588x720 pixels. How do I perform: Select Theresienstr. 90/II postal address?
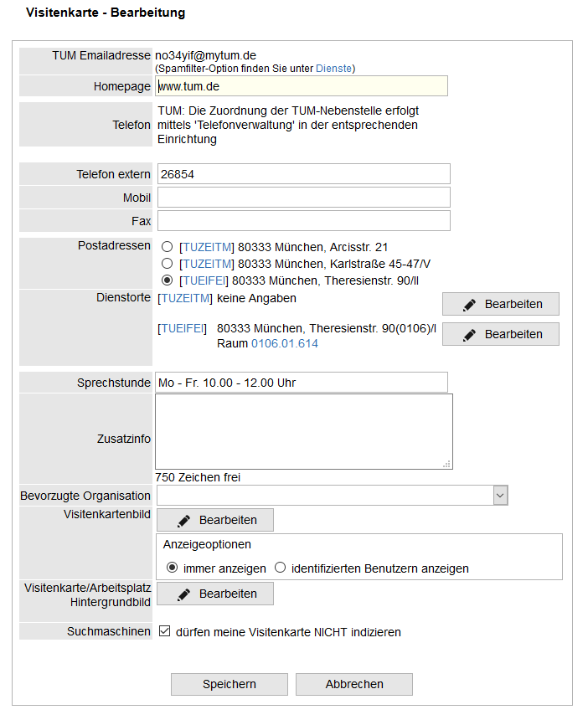tap(168, 280)
